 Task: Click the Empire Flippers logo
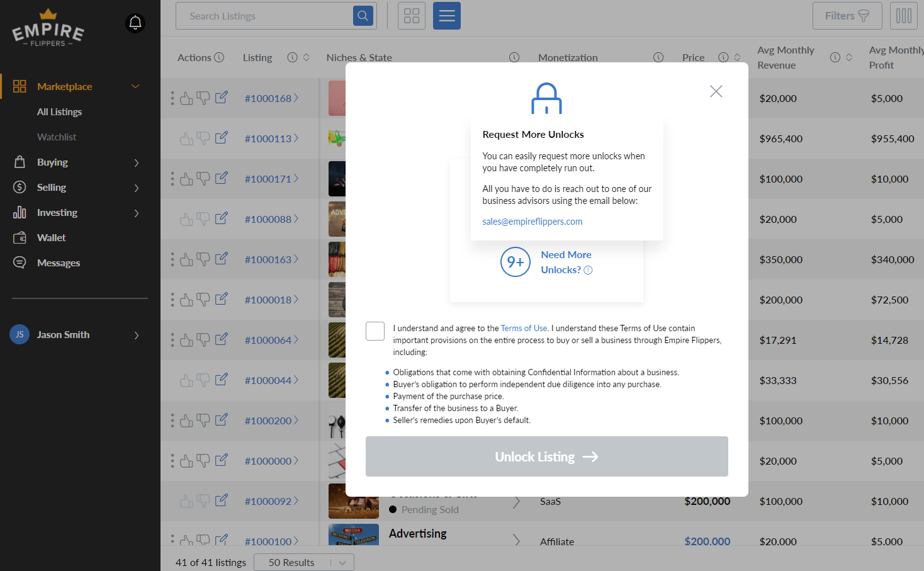pos(48,28)
